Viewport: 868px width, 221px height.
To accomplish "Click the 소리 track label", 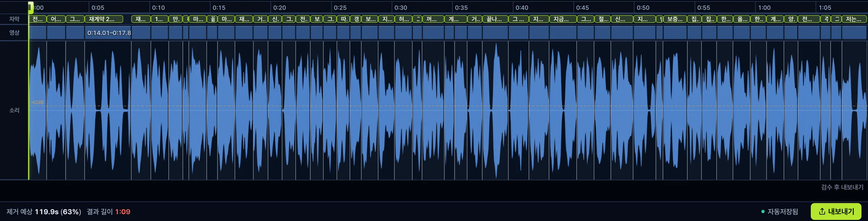I will [x=14, y=110].
